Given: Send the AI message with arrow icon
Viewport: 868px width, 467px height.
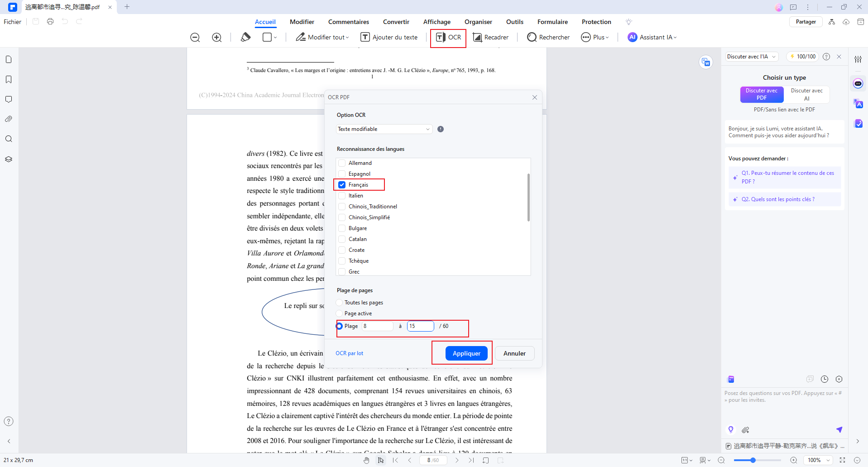Looking at the screenshot, I should coord(839,429).
